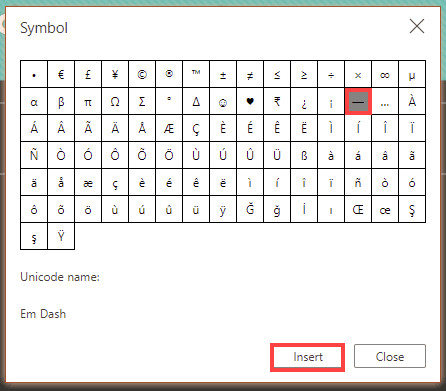Pick the smiley face symbol

[x=223, y=101]
